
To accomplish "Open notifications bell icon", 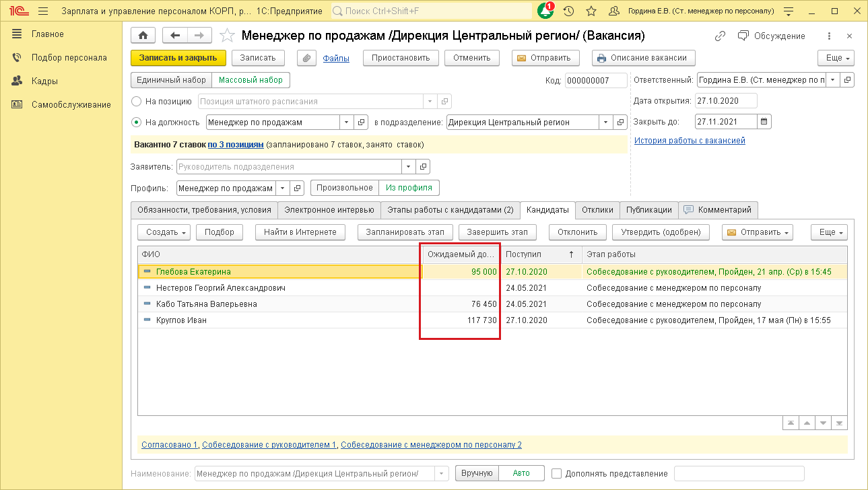I will (x=545, y=11).
